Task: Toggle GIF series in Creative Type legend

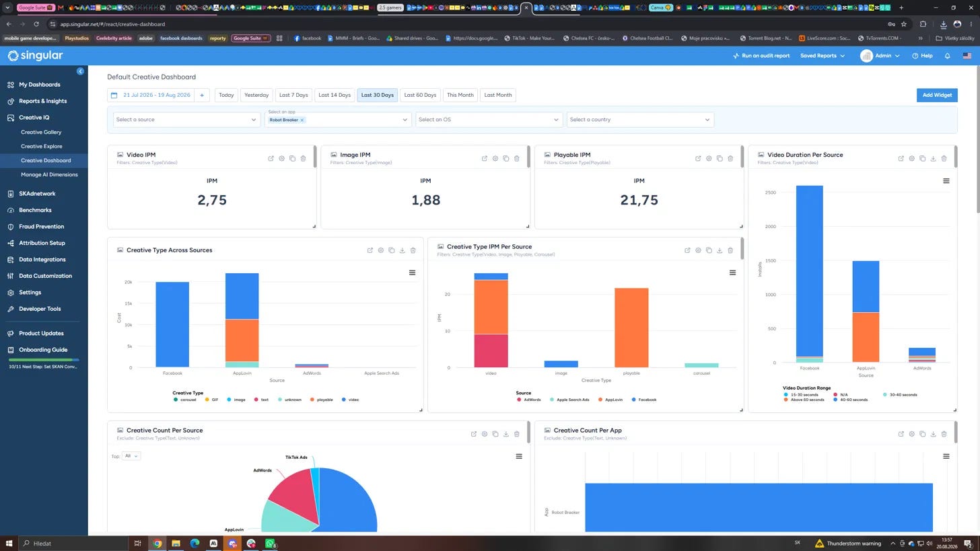Action: pos(211,400)
